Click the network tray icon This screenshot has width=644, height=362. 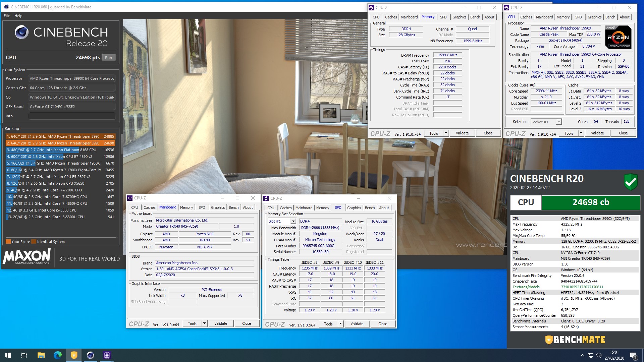[x=591, y=355]
